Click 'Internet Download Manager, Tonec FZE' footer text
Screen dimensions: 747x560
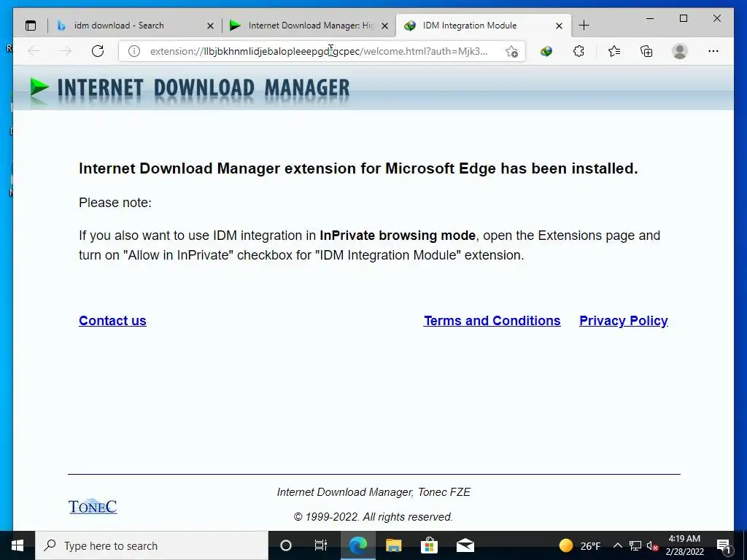373,492
